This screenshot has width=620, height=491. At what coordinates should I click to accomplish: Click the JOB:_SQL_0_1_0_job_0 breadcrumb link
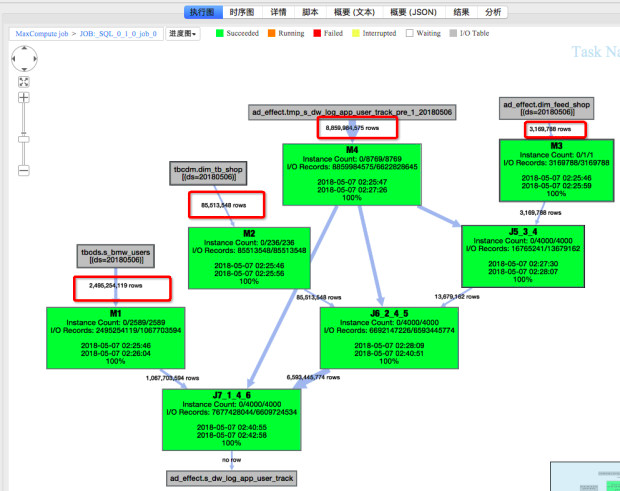pyautogui.click(x=118, y=34)
